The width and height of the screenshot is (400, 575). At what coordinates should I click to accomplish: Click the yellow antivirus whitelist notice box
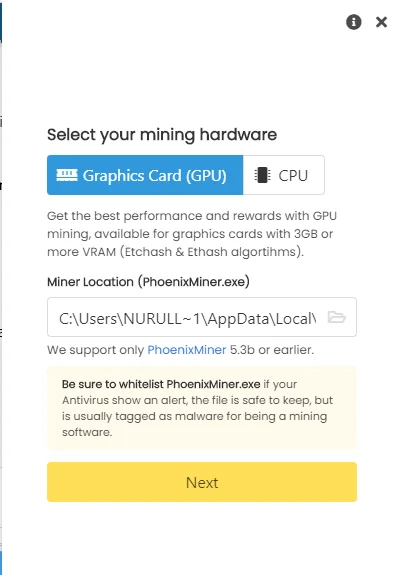202,408
